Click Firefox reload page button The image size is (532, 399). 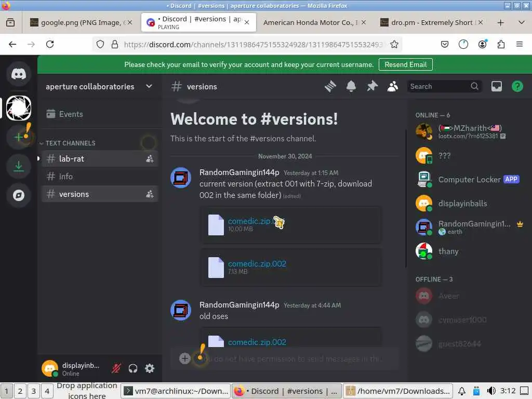pos(50,44)
